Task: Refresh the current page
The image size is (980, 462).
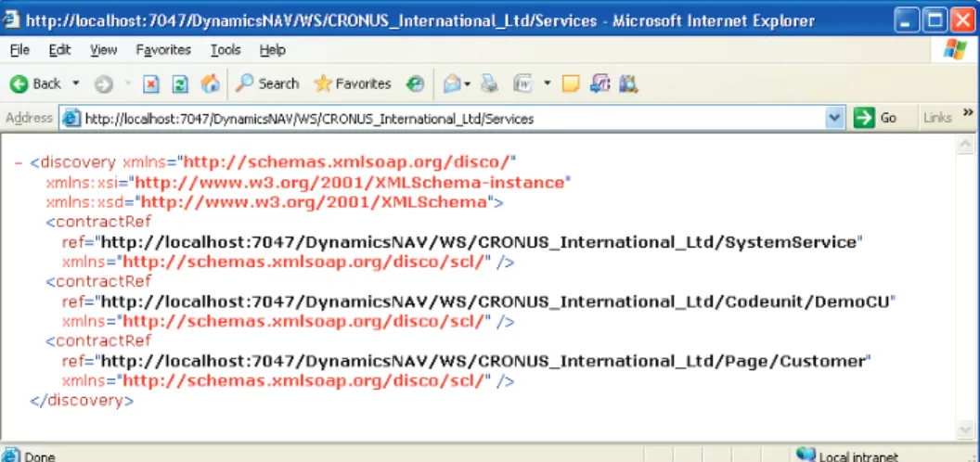Action: point(180,83)
